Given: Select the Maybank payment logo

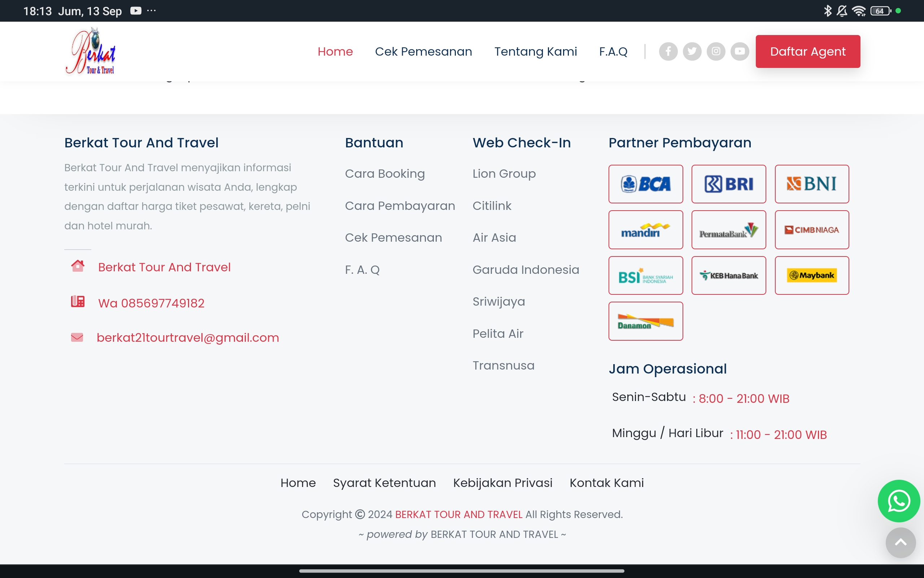Looking at the screenshot, I should (812, 275).
